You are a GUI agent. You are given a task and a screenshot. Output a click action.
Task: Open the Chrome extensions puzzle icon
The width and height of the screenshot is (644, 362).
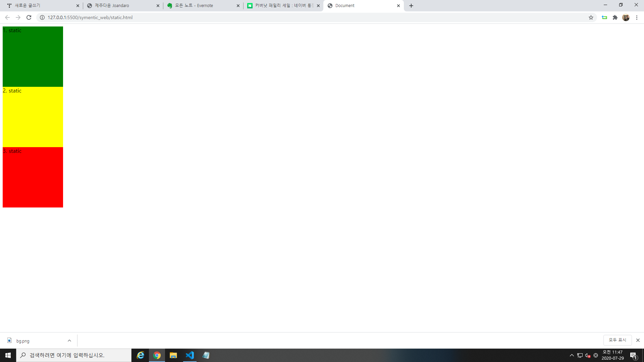coord(615,17)
